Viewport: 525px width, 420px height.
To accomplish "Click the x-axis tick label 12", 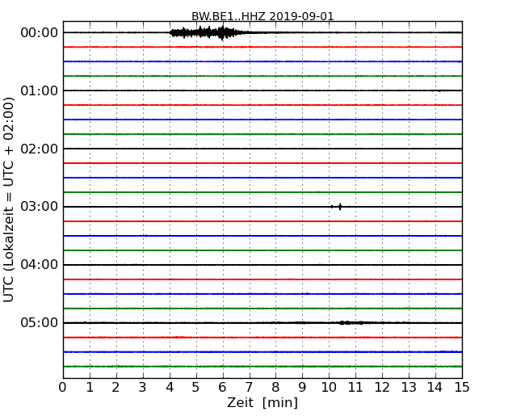I will [382, 387].
